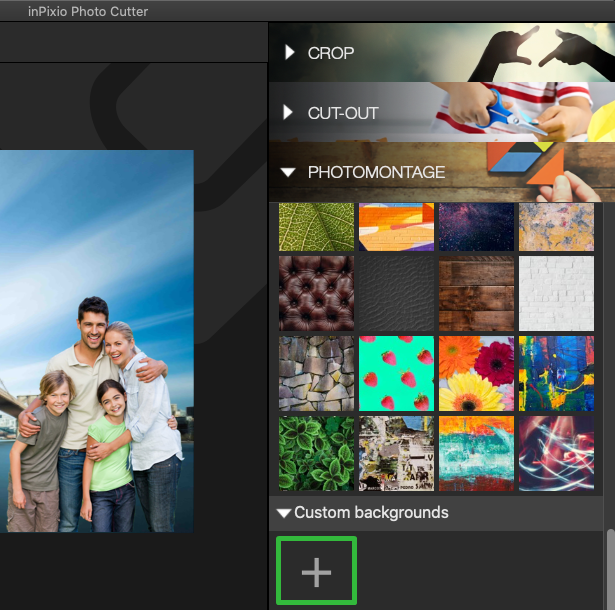Choose the red light trails background

pyautogui.click(x=557, y=453)
